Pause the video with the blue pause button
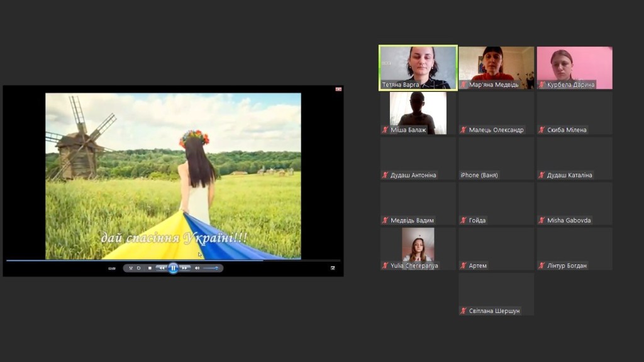 173,268
